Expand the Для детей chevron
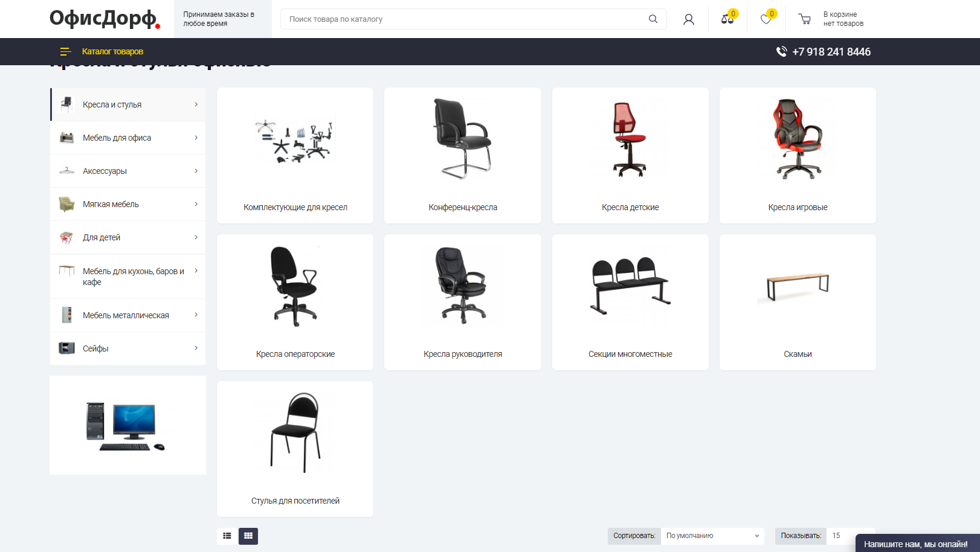The width and height of the screenshot is (980, 552). [196, 237]
